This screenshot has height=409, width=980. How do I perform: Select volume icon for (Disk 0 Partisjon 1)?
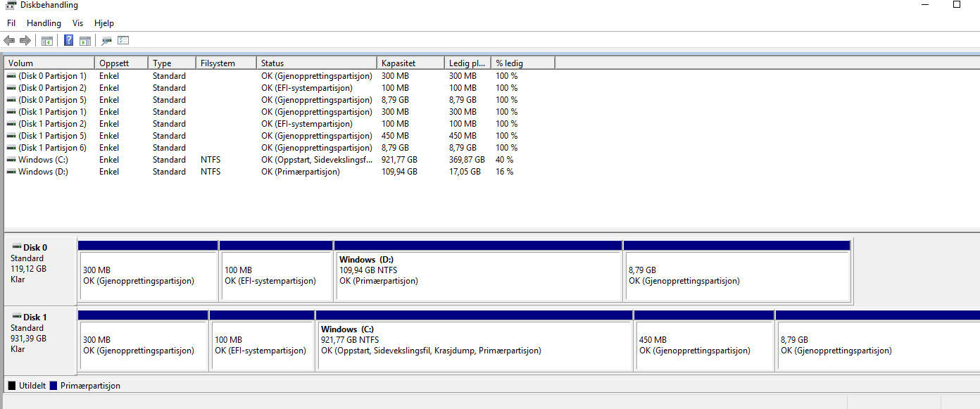coord(11,76)
